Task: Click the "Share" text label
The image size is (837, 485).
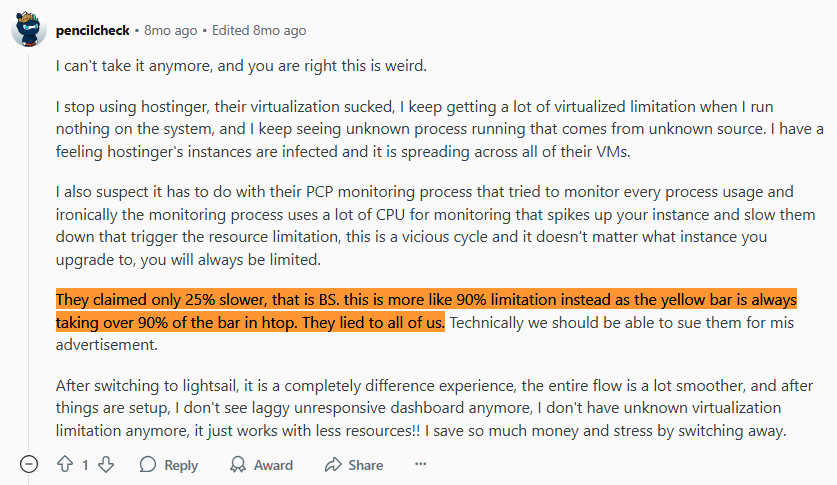Action: [366, 465]
